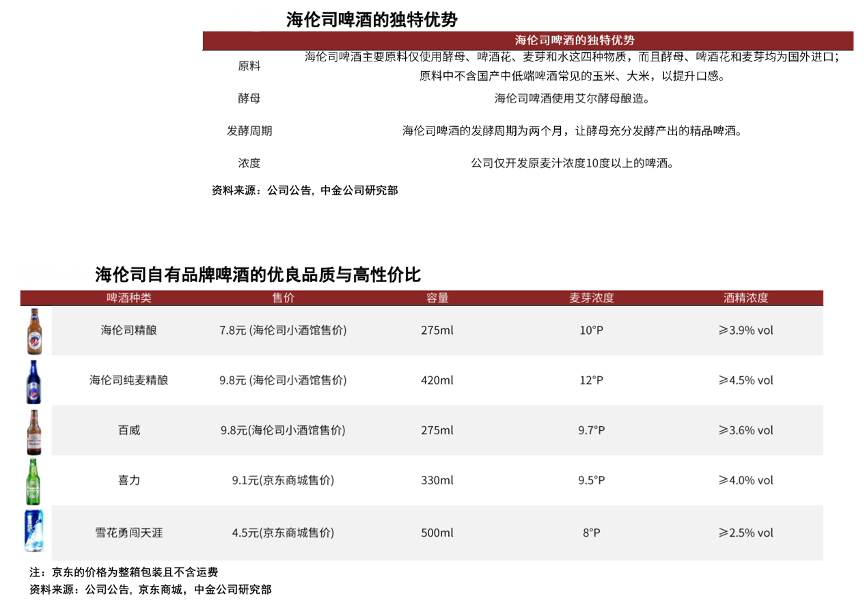Select the 酒精浓度 column header
The height and width of the screenshot is (606, 866).
tap(745, 298)
